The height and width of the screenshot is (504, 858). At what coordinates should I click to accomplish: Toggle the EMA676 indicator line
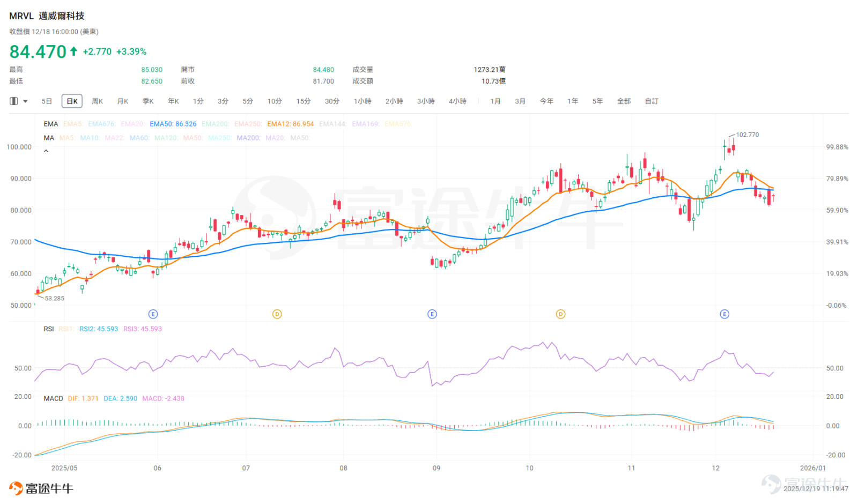tap(102, 124)
